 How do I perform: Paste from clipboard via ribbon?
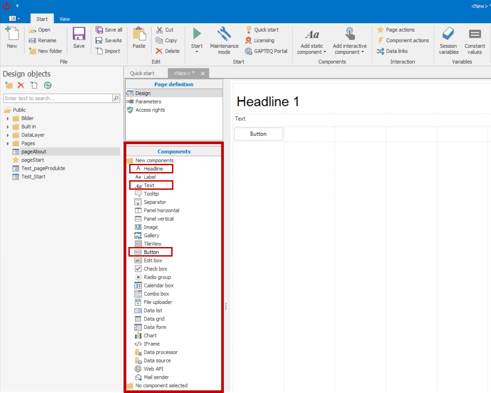[139, 38]
